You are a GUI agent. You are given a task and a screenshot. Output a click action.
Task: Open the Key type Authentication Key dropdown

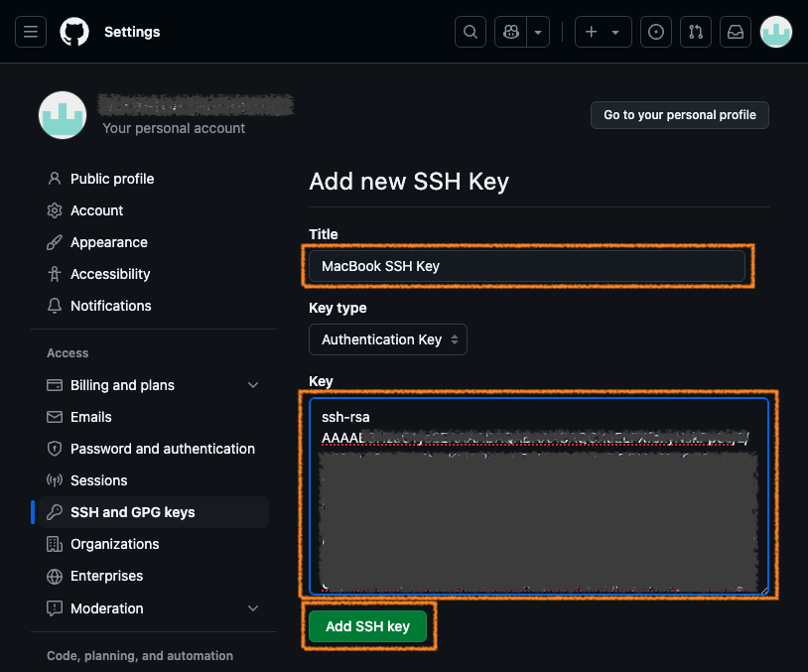click(388, 339)
